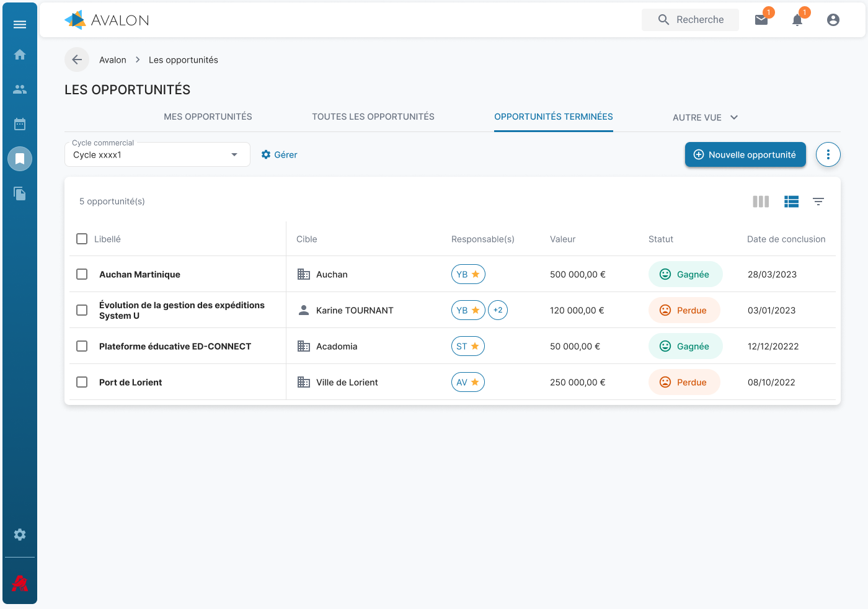Open notifications bell icon

click(797, 20)
